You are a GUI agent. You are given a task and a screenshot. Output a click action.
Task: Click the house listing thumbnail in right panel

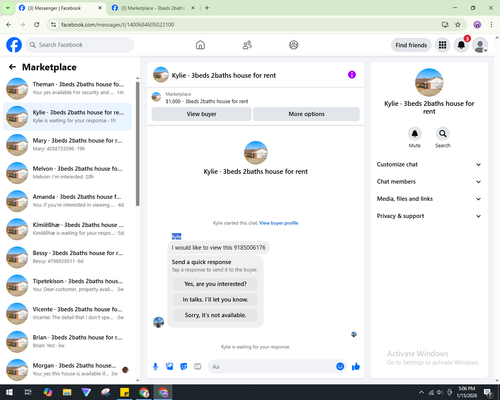pyautogui.click(x=429, y=82)
